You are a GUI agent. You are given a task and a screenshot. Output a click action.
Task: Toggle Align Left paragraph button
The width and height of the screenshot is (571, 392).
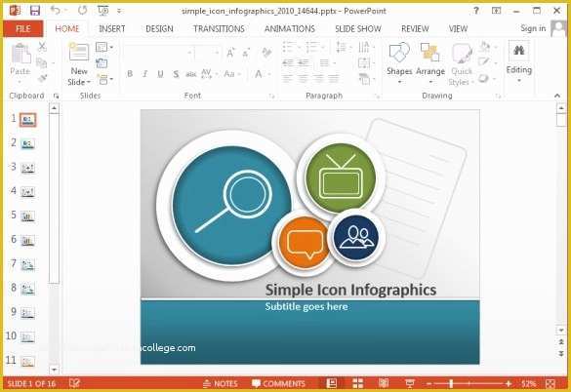(288, 78)
